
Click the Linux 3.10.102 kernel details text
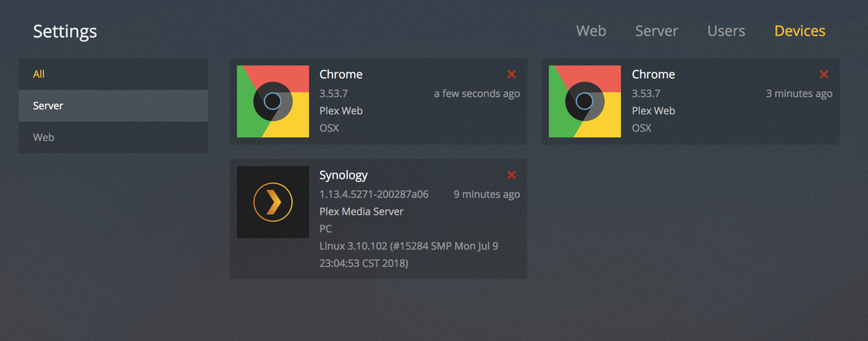click(x=408, y=255)
